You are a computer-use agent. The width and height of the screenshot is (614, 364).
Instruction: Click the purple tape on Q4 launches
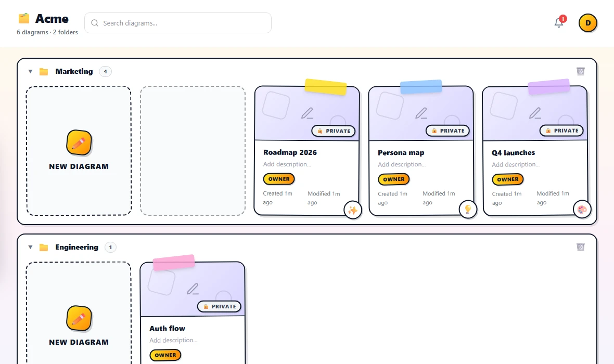pos(548,86)
